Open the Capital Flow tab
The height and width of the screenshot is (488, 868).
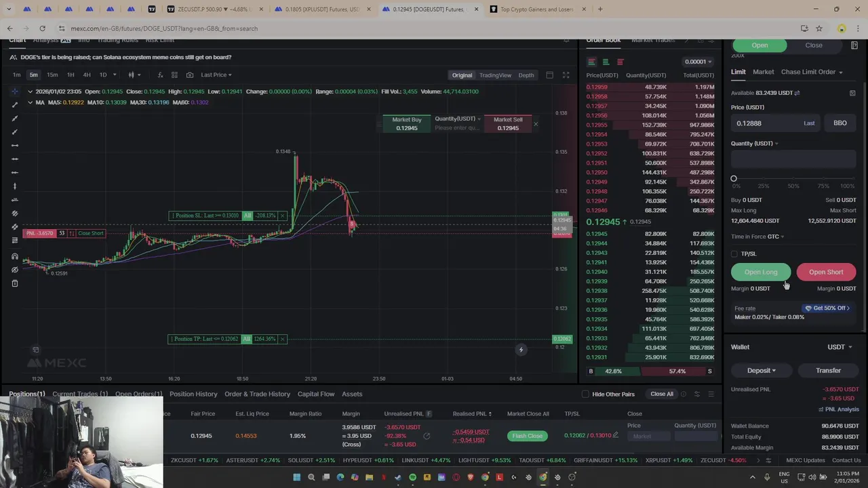tap(316, 394)
